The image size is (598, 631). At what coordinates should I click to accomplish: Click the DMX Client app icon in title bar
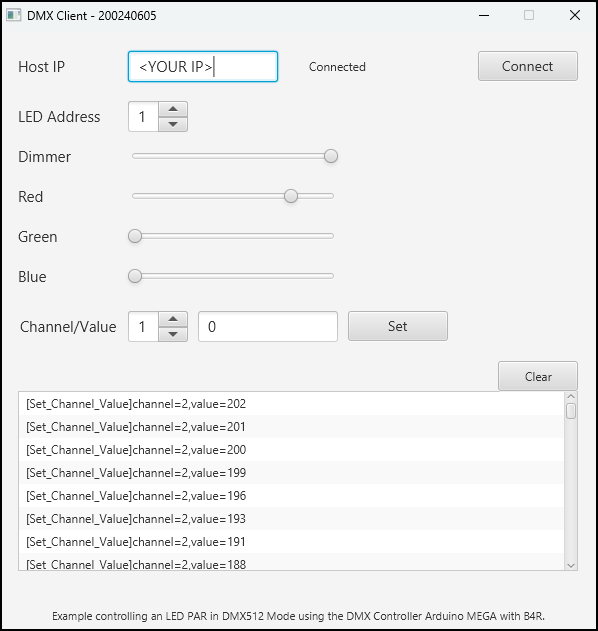(13, 15)
